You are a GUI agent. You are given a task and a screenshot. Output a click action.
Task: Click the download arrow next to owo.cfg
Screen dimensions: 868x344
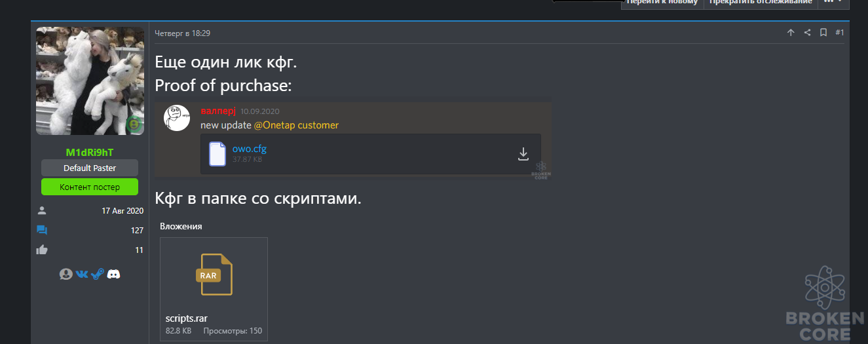pos(523,154)
